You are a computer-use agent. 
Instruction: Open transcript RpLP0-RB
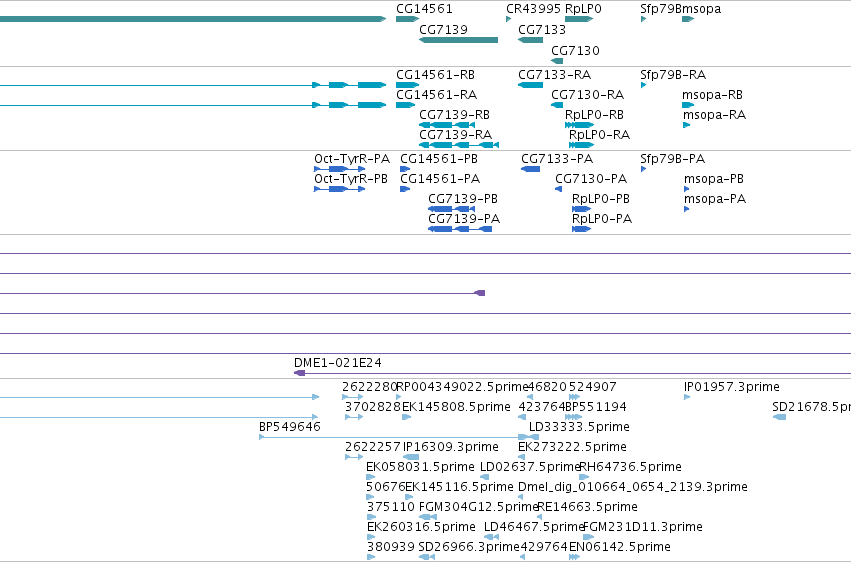click(594, 115)
